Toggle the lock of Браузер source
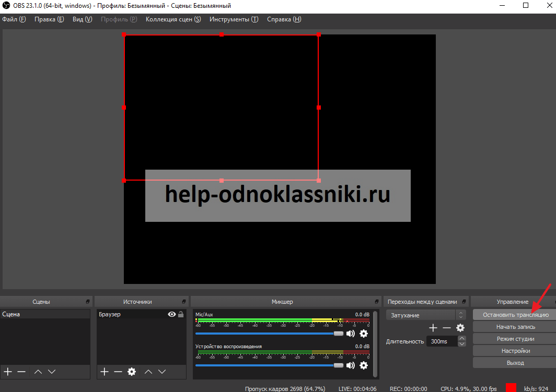 [181, 314]
